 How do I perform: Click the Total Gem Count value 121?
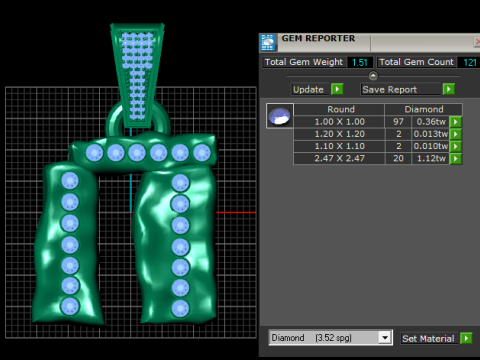point(469,62)
